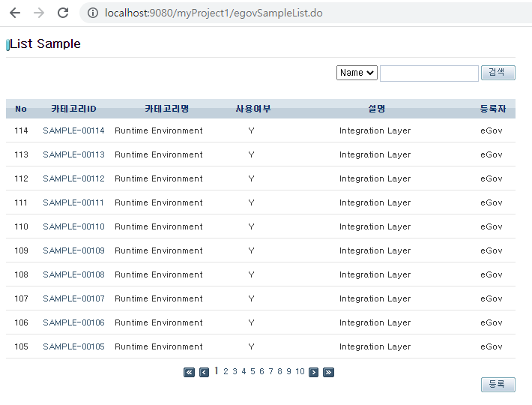
Task: Click eGov in row 114
Action: [492, 130]
